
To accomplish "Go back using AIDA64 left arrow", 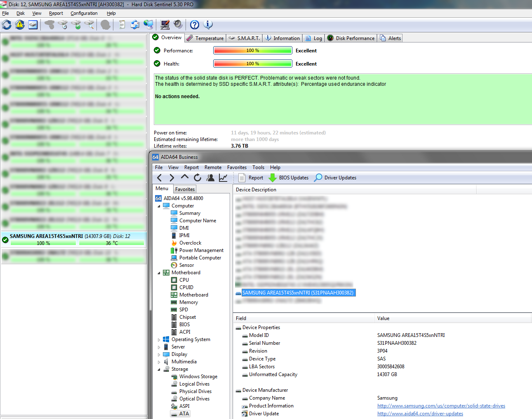I will [160, 178].
